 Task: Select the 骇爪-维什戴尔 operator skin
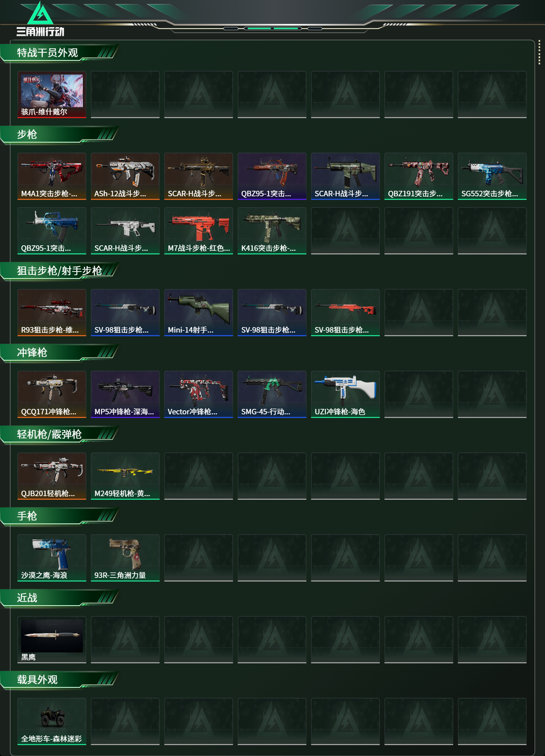pos(52,94)
